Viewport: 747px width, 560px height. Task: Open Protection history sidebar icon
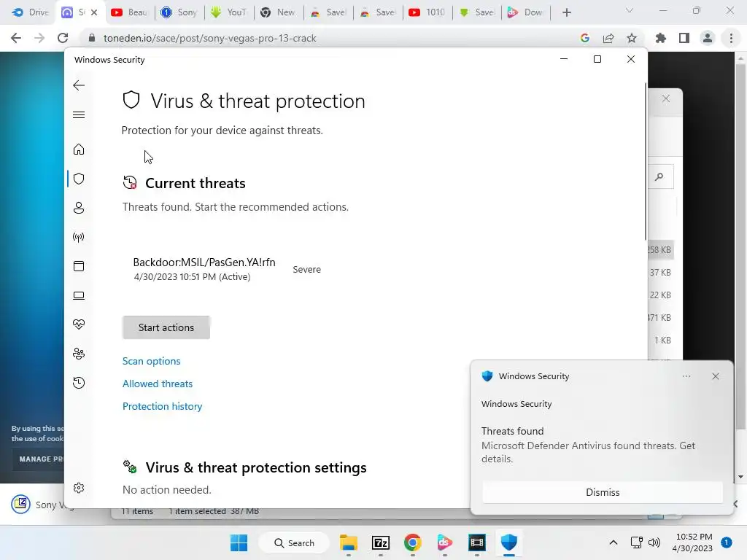pyautogui.click(x=79, y=383)
